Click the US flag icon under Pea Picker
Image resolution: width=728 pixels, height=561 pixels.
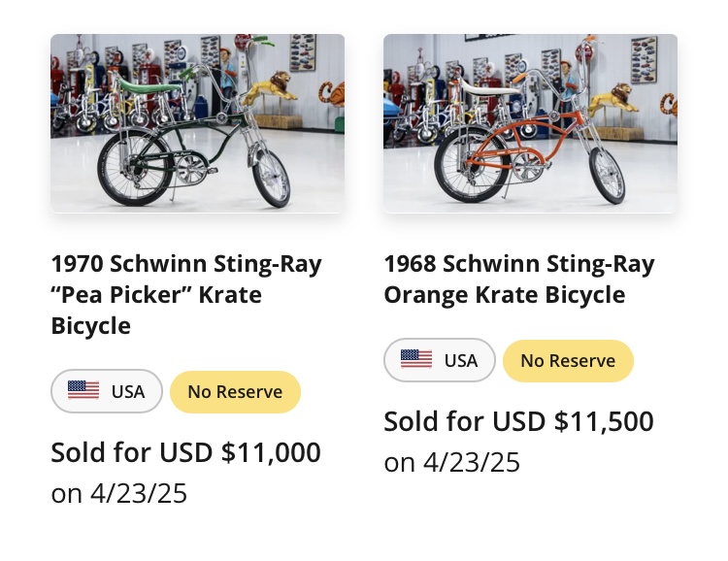(x=83, y=390)
